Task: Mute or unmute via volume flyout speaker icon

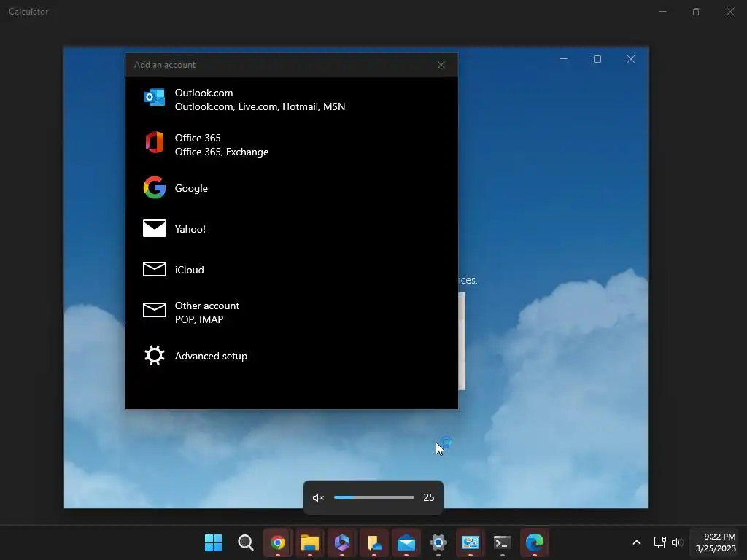Action: [318, 497]
